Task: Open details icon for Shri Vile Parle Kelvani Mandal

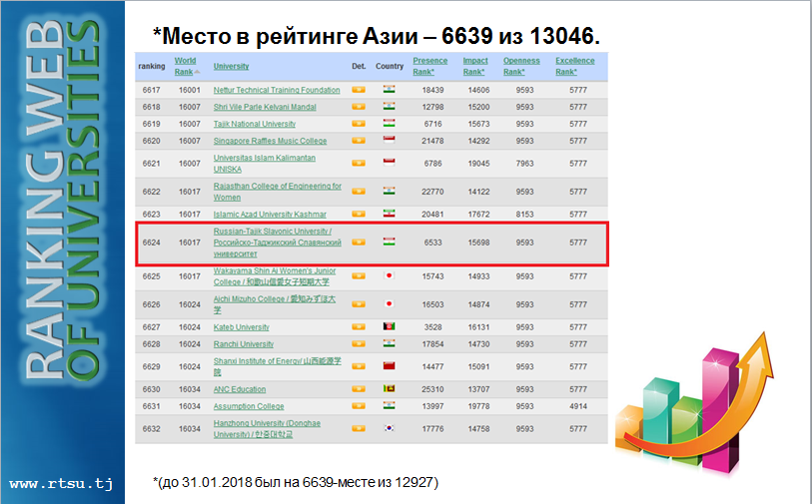Action: (x=359, y=107)
